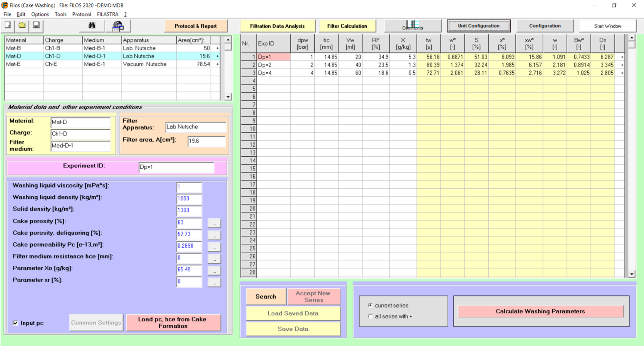Click the Filos app icon in title bar

5,5
